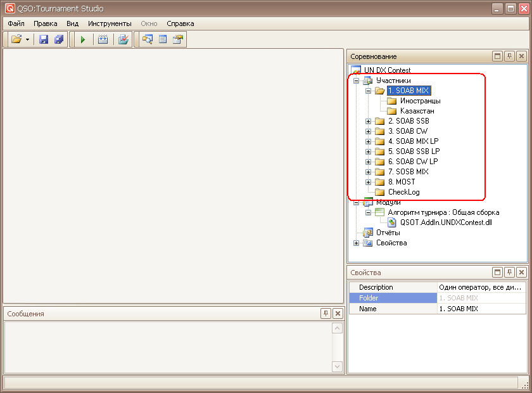Click the Name property value field
This screenshot has height=393, width=532.
coord(481,309)
